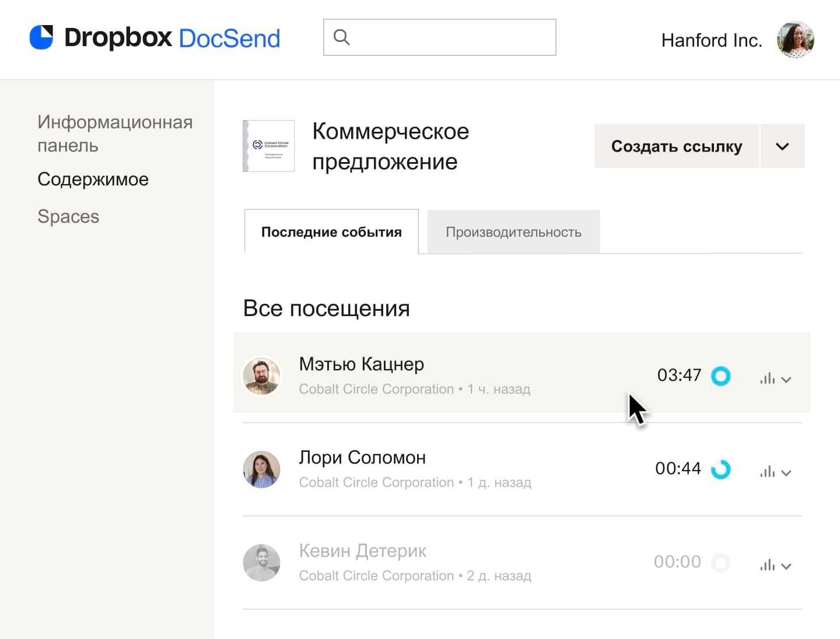Screen dimensions: 840x639
Task: Click completion ring next to 03:47
Action: click(720, 376)
